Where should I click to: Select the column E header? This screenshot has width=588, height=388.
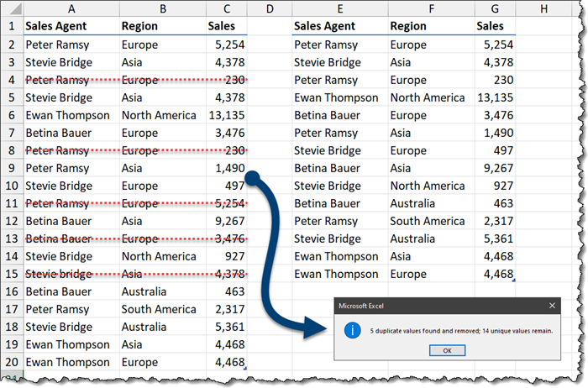339,8
